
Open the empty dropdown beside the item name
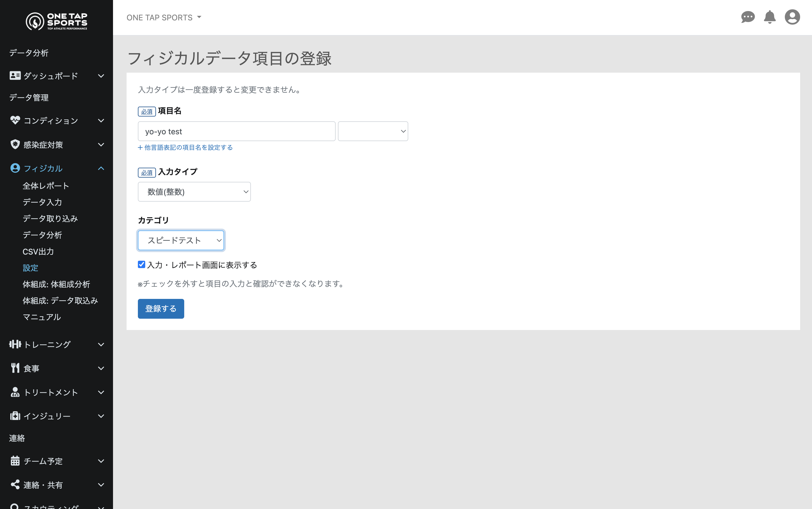tap(373, 131)
